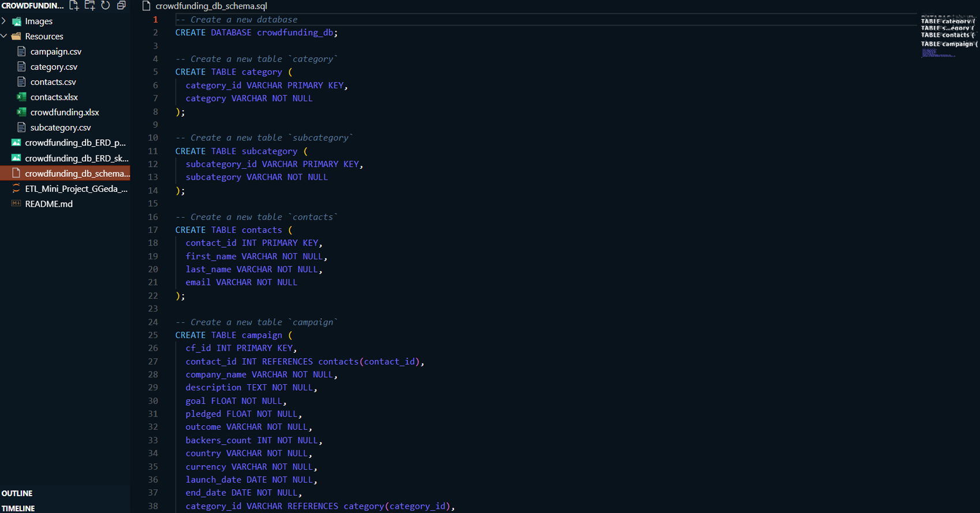The width and height of the screenshot is (980, 513).
Task: Place cursor on CREATE DATABASE crowdfunding_db line
Action: click(x=256, y=33)
